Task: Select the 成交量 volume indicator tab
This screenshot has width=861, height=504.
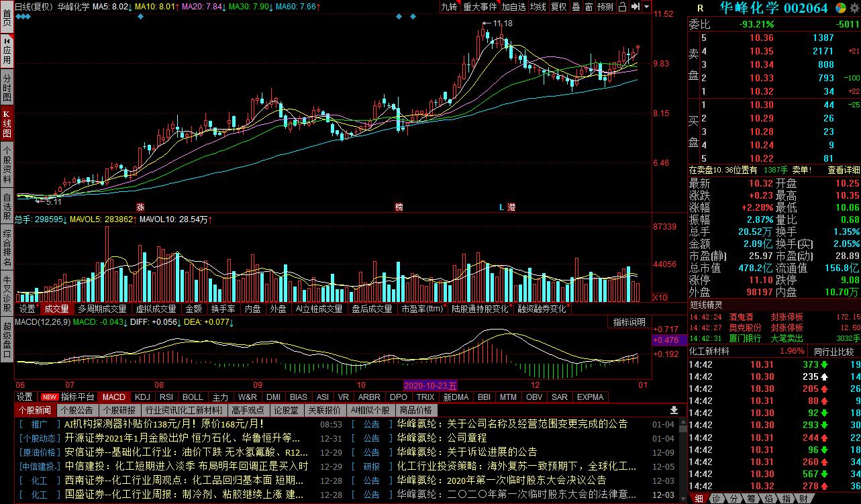Action: [x=56, y=309]
